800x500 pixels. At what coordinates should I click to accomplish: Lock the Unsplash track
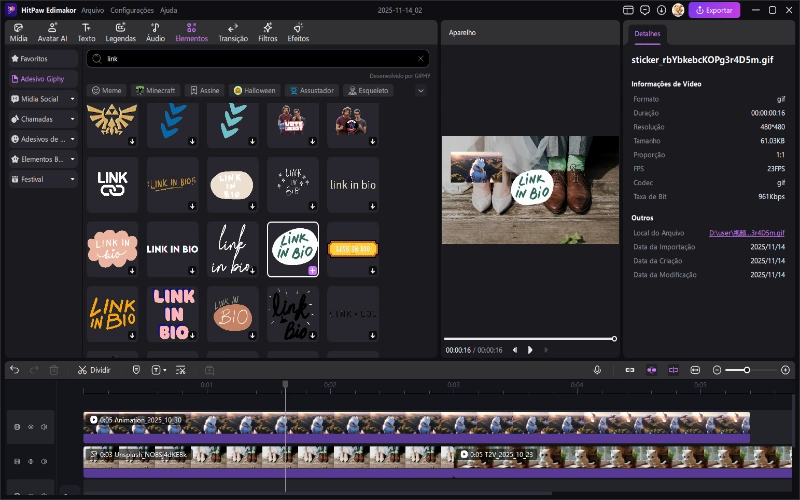(17, 461)
